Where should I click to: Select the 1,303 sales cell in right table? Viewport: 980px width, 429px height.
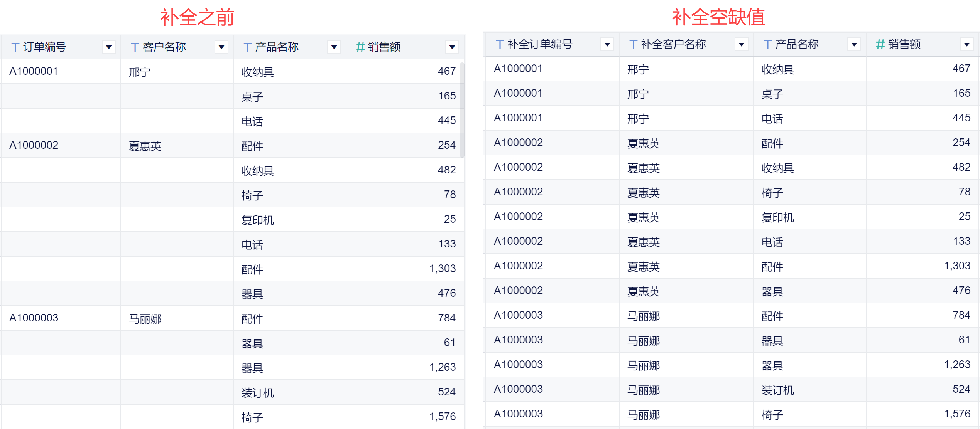pos(957,266)
